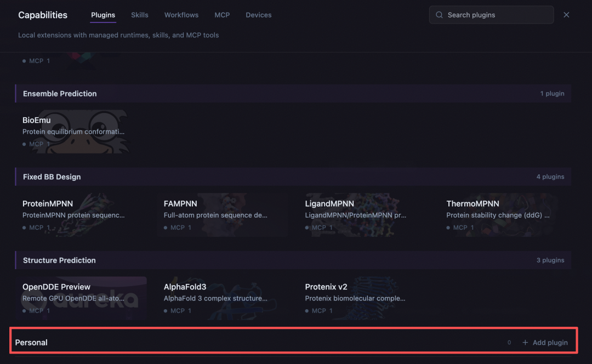The width and height of the screenshot is (592, 364).
Task: Open the LigandMPNN plugin card
Action: [363, 215]
